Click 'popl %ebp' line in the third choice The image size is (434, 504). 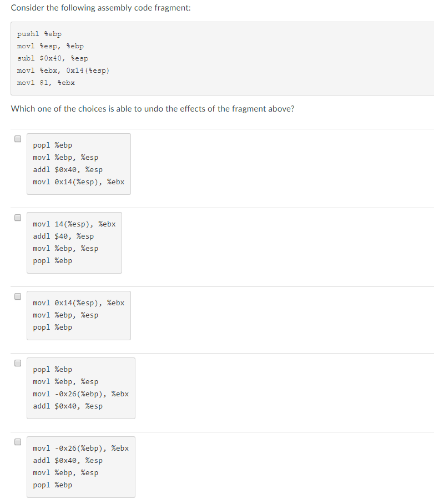pyautogui.click(x=52, y=327)
